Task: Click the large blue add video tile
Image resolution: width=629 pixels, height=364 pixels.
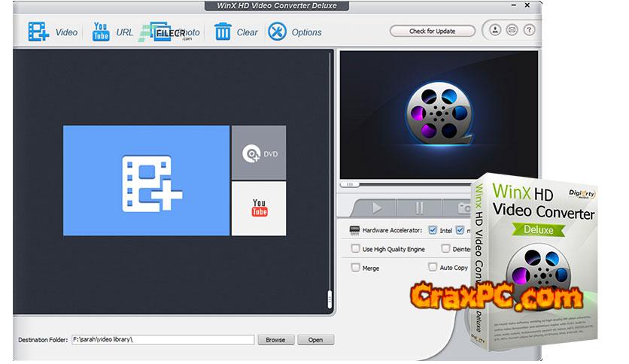Action: coord(147,180)
